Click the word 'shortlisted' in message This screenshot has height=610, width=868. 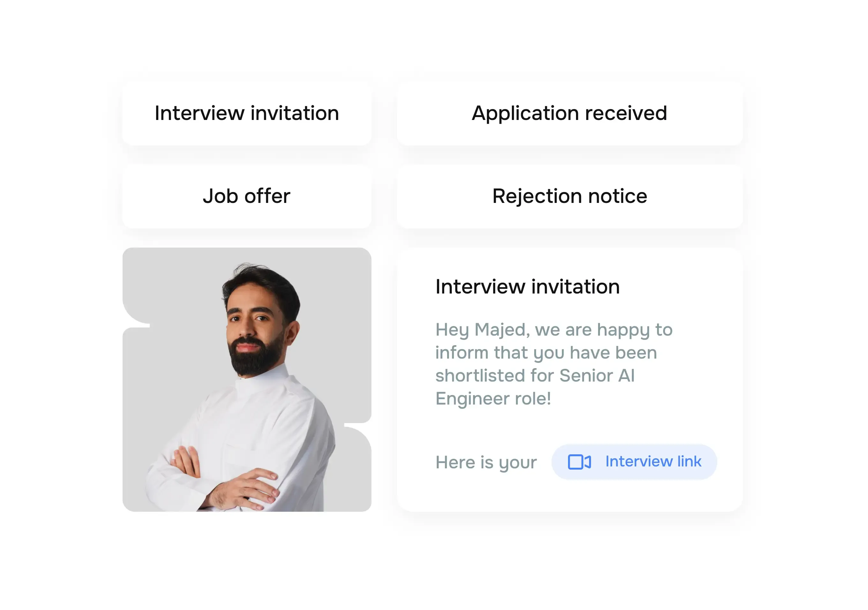pos(480,376)
